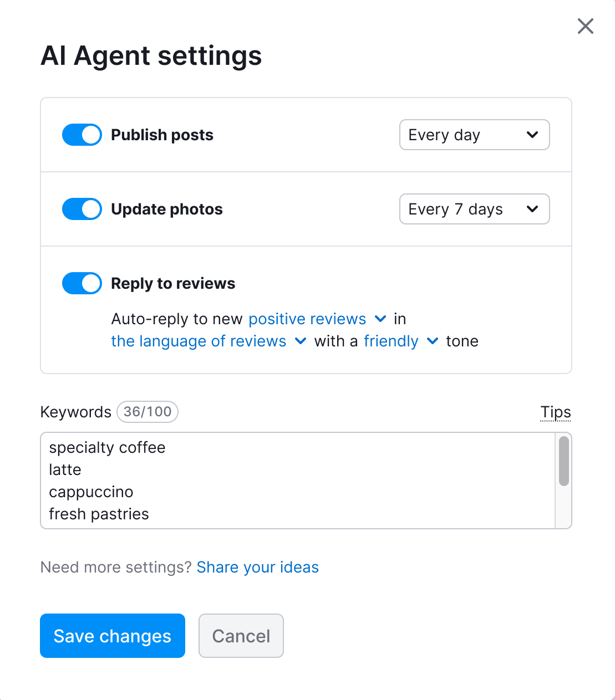Click the Cancel button
615x700 pixels.
click(241, 636)
